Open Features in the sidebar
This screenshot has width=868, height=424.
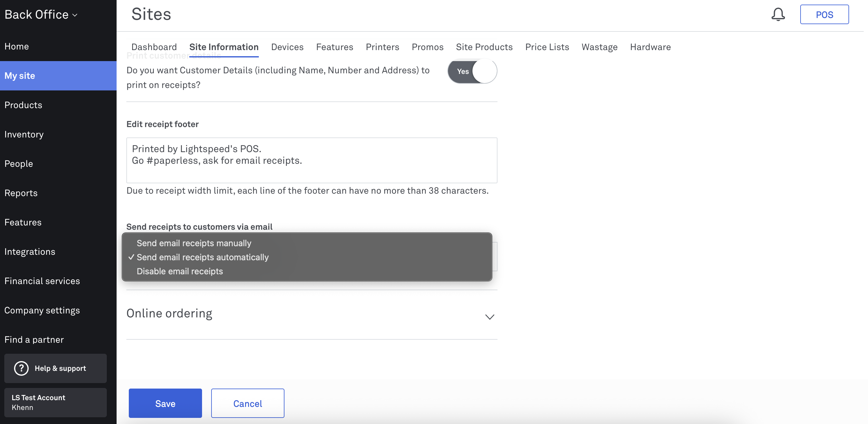(x=58, y=222)
